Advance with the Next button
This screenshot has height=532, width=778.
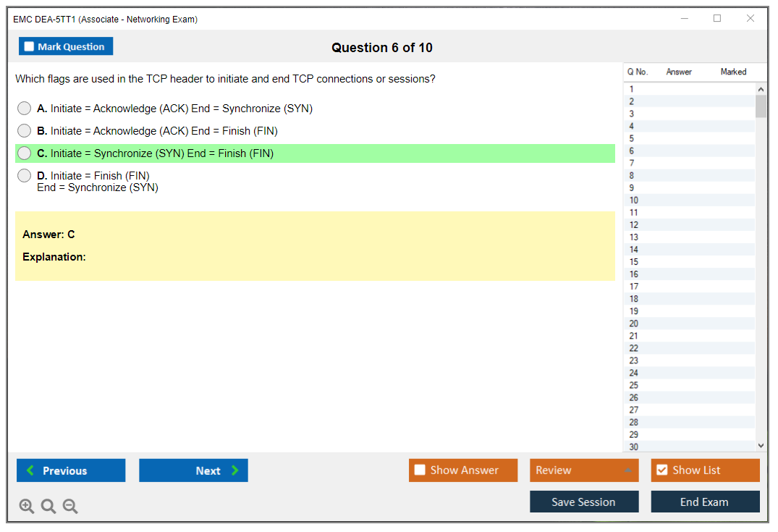pyautogui.click(x=193, y=470)
